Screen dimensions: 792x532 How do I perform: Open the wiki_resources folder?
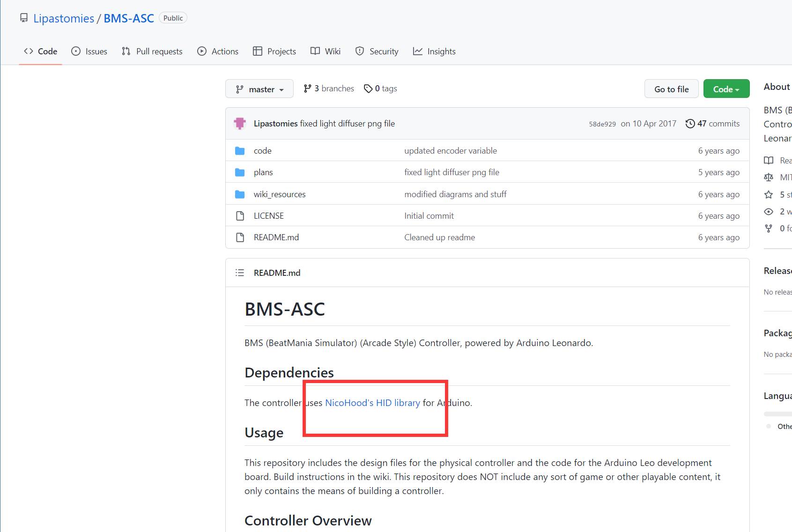[280, 194]
